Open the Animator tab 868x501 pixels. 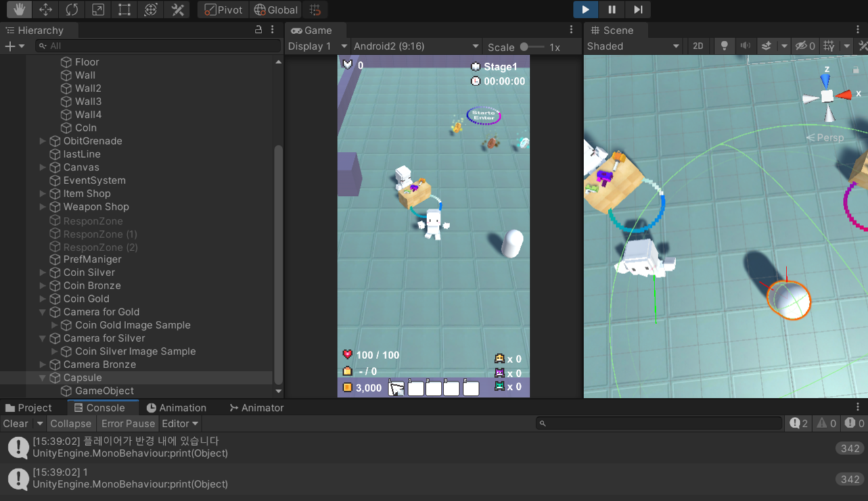tap(256, 408)
